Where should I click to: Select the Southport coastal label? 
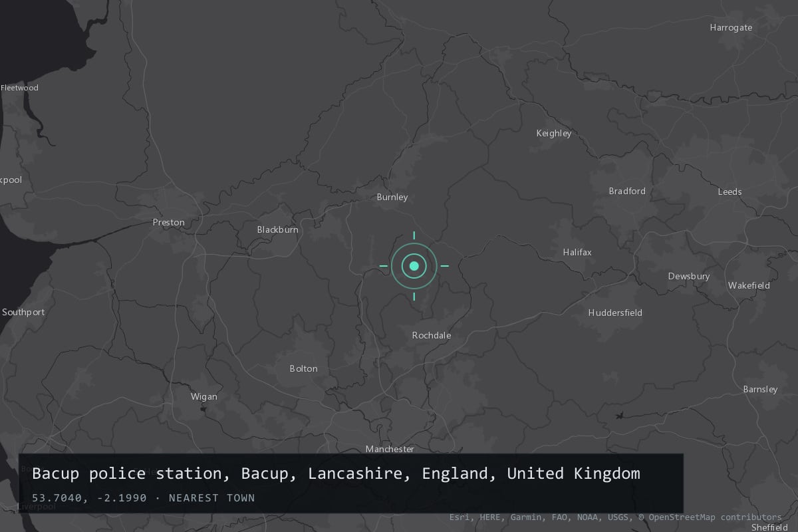(x=23, y=312)
